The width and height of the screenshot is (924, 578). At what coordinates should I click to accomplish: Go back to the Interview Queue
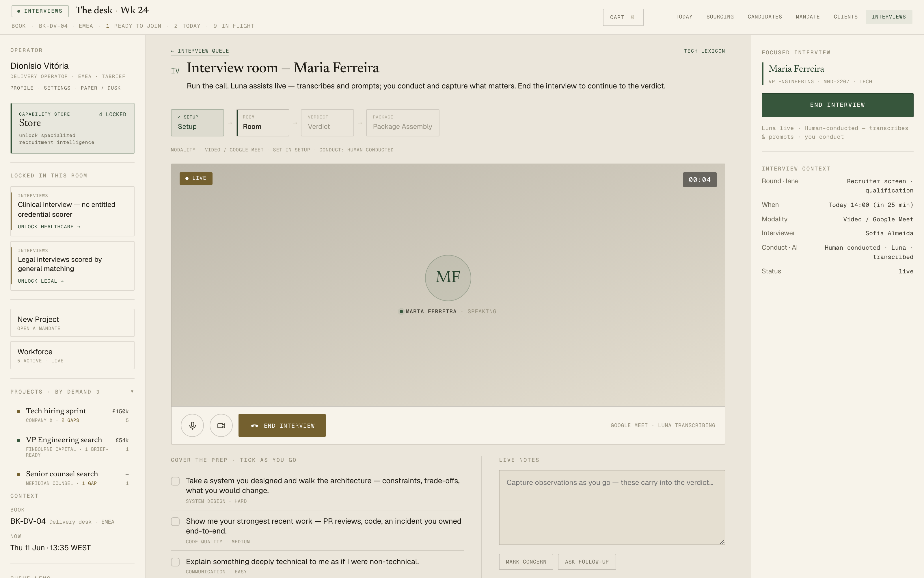pos(200,51)
